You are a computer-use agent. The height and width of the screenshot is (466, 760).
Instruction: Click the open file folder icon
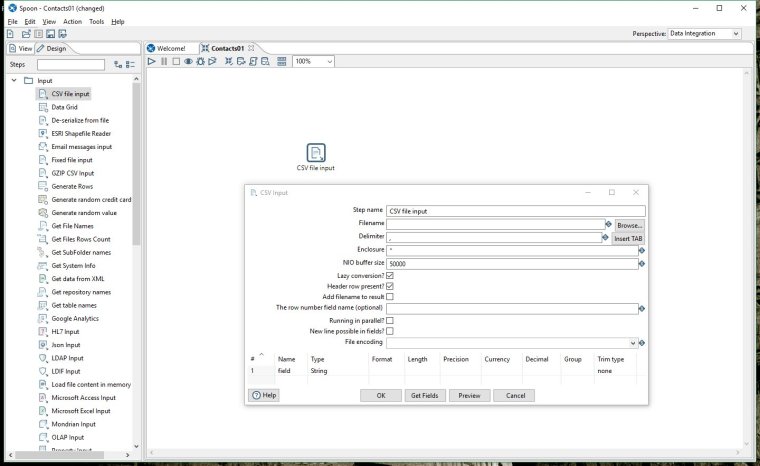25,34
